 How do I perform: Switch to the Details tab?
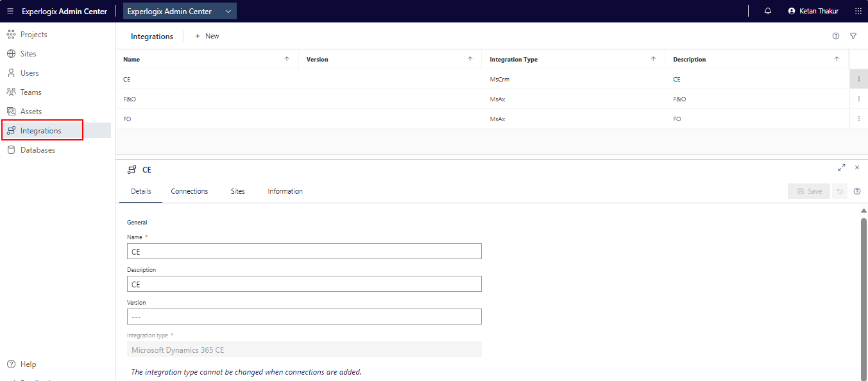141,191
